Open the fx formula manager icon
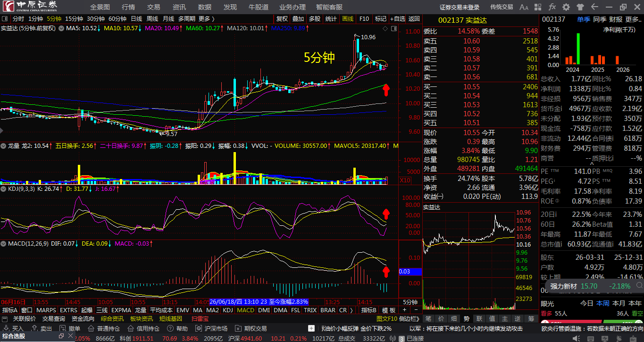The image size is (644, 342). click(x=552, y=7)
